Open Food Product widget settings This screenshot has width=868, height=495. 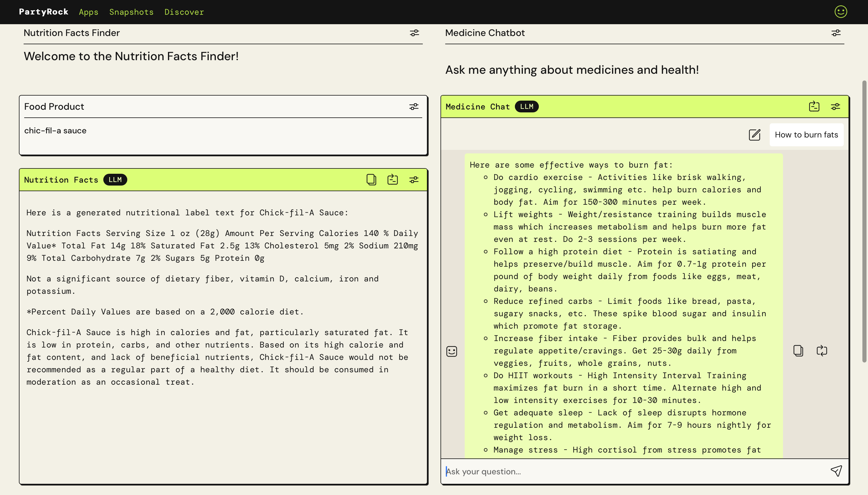(413, 107)
